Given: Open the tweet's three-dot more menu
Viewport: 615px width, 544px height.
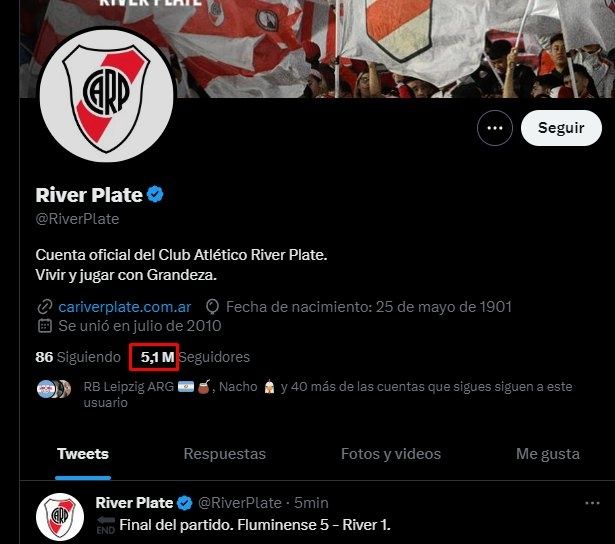Looking at the screenshot, I should pos(592,503).
